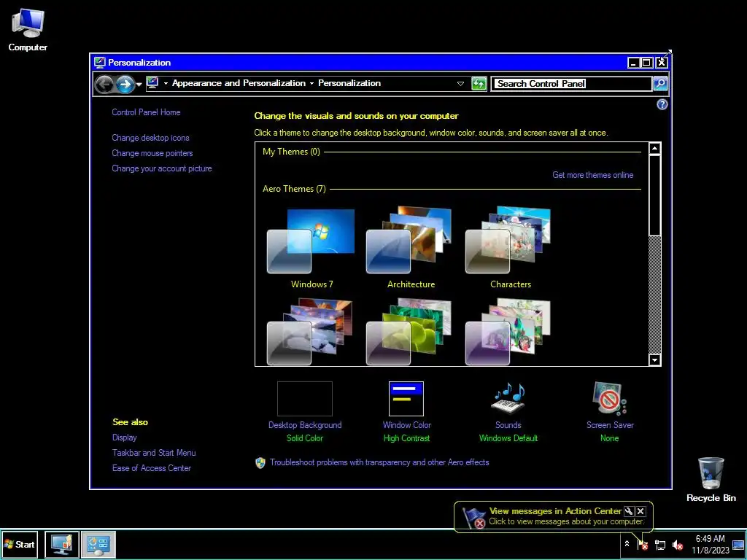The image size is (747, 560).
Task: Click the network tray icon
Action: (659, 545)
